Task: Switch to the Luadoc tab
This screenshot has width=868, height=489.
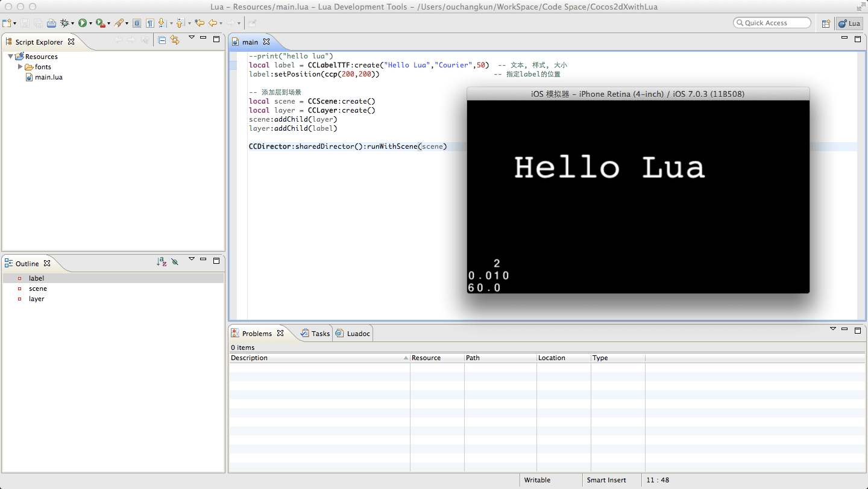Action: click(x=353, y=334)
